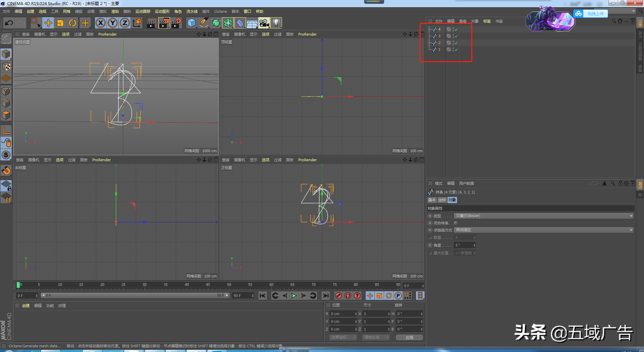
Task: Add a Cube primitive object
Action: (192, 23)
